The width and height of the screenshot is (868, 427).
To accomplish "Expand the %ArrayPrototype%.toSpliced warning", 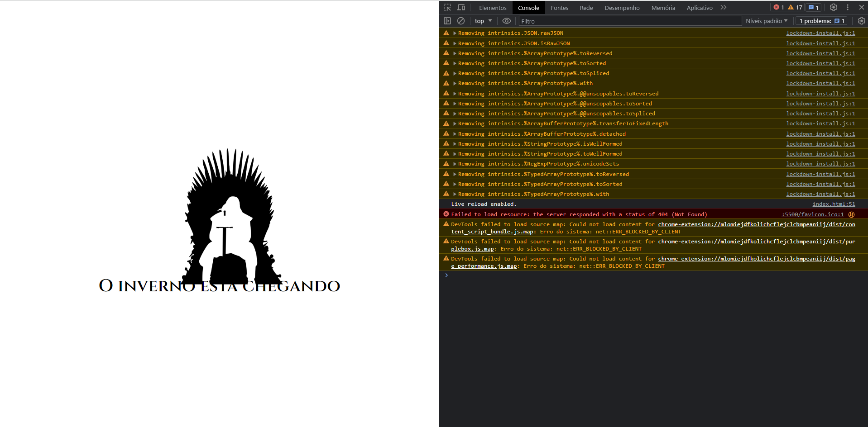I will tap(455, 73).
